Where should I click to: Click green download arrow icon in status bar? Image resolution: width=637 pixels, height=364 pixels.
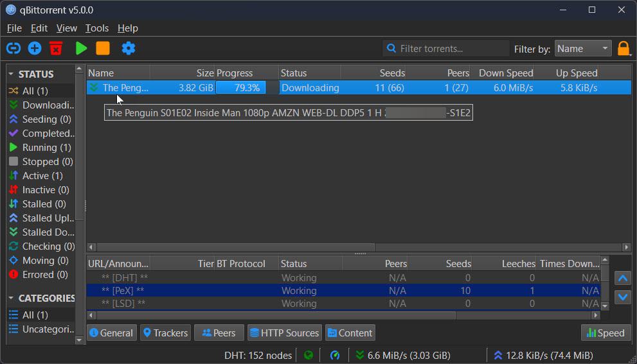point(359,356)
